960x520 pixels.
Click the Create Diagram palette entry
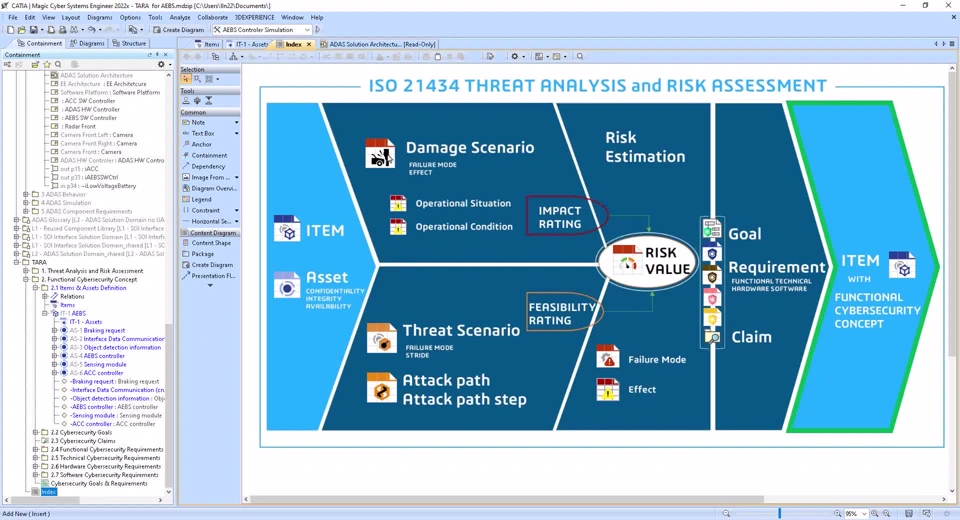(209, 265)
